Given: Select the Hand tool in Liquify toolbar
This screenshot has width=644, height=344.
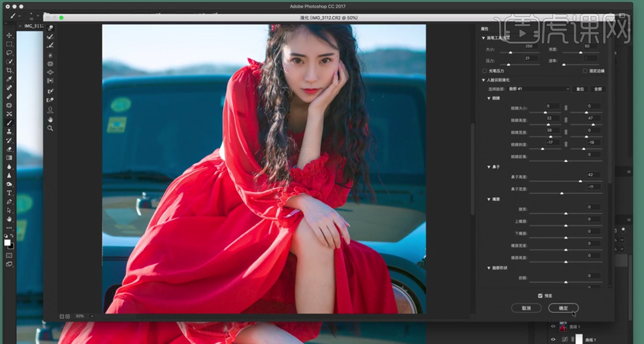Looking at the screenshot, I should click(x=50, y=120).
